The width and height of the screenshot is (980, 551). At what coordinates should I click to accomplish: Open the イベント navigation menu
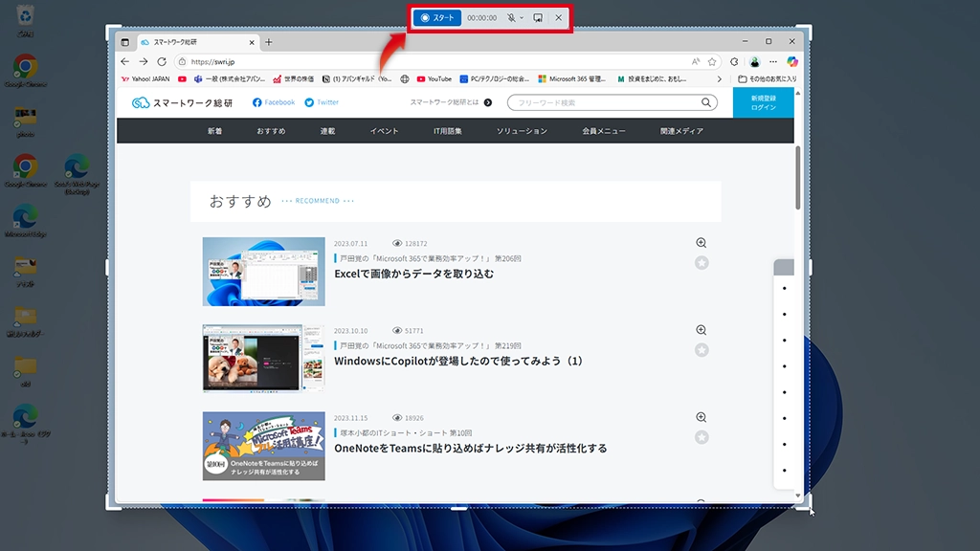pos(385,131)
